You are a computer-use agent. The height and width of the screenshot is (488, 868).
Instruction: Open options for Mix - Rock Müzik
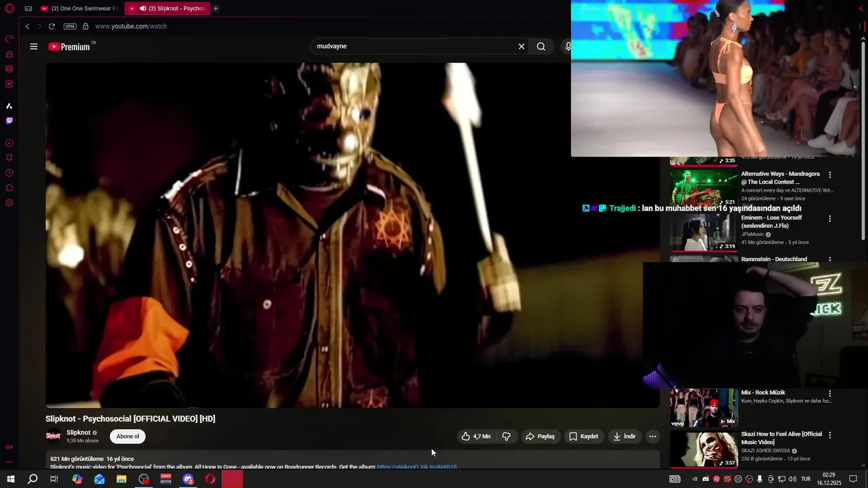point(829,394)
